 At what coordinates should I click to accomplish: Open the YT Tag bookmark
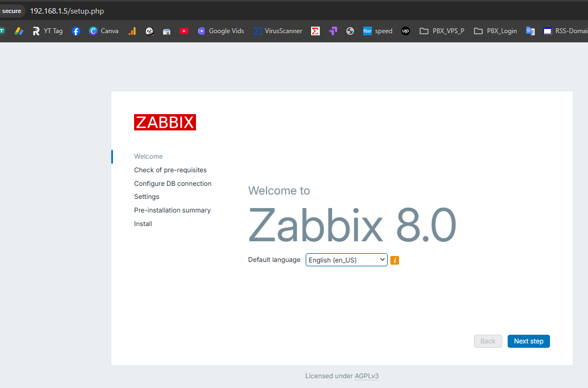pos(48,31)
